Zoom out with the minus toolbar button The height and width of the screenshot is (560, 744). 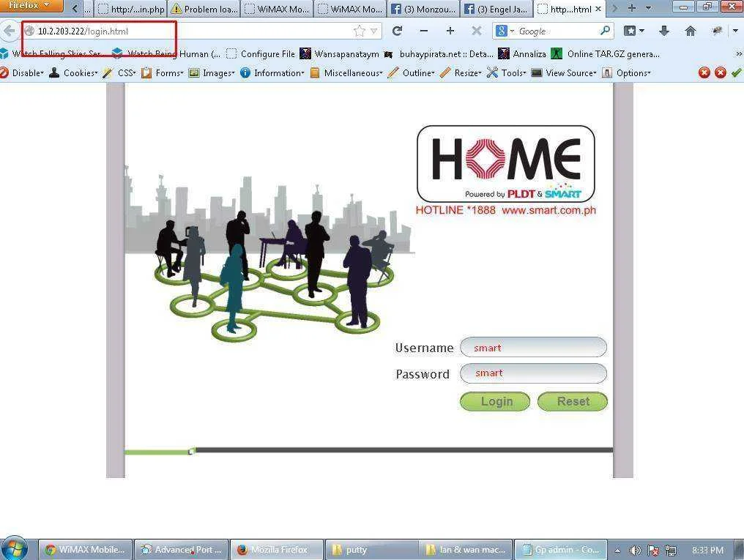[424, 31]
